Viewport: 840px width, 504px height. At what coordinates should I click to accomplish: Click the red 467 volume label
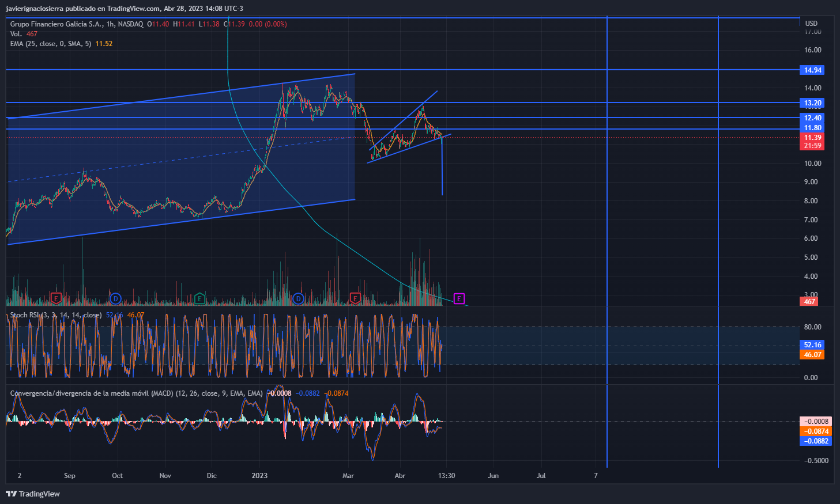point(809,302)
